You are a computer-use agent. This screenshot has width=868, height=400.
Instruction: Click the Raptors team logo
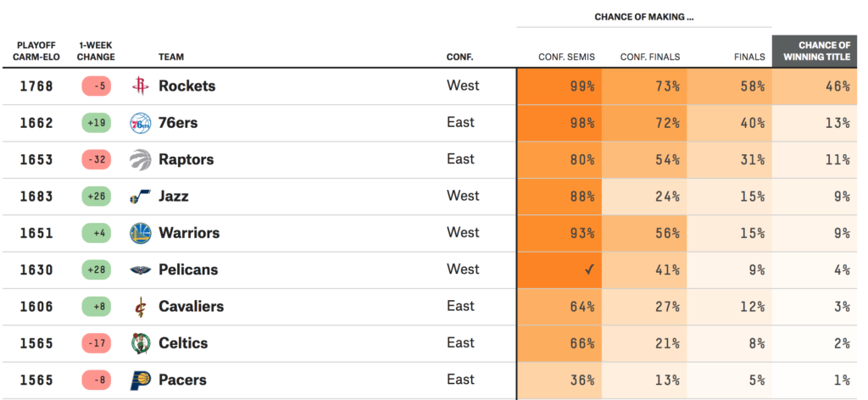pyautogui.click(x=140, y=159)
